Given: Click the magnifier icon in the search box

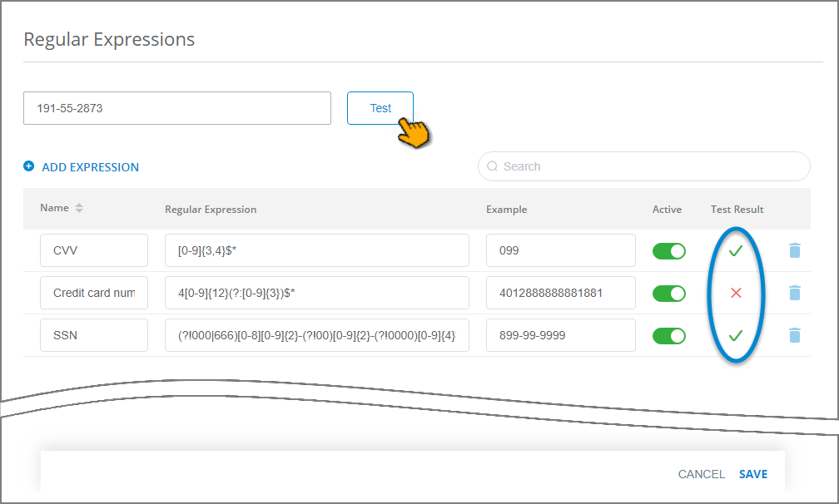Looking at the screenshot, I should (492, 166).
